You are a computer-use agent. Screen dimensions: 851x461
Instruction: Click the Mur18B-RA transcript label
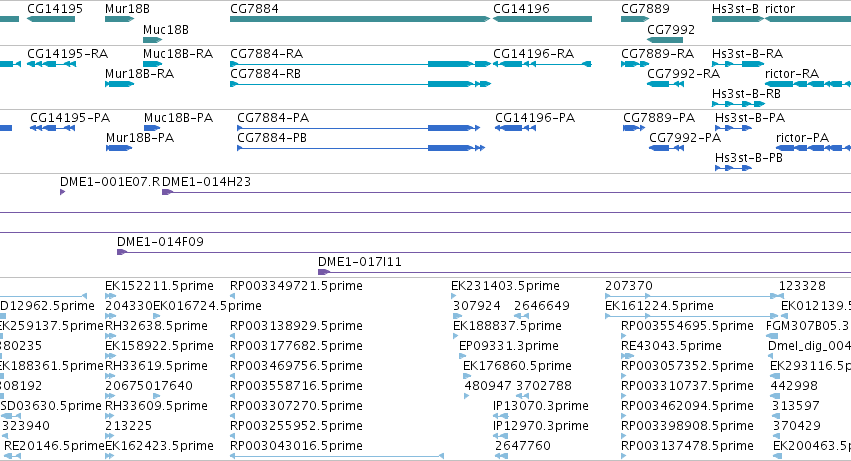pyautogui.click(x=139, y=74)
